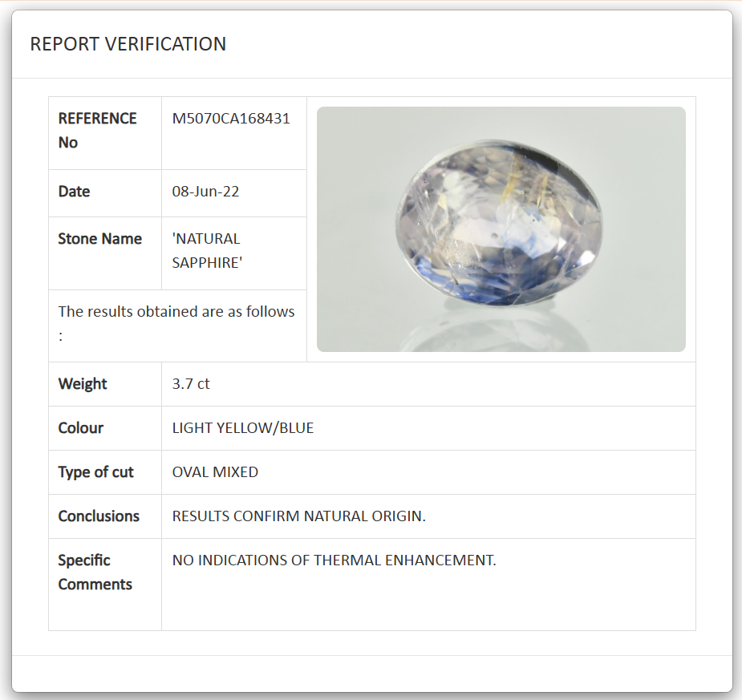Select the weight value 3.7 ct

(x=190, y=383)
